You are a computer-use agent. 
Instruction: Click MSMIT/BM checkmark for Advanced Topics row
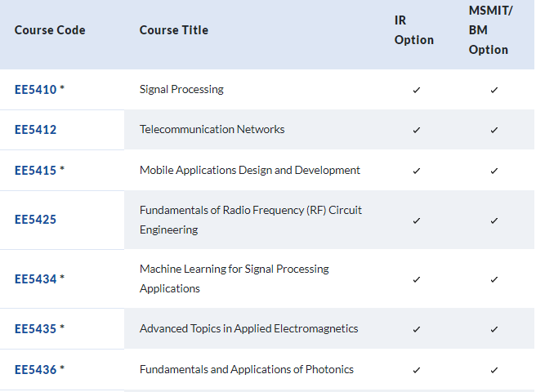(494, 329)
